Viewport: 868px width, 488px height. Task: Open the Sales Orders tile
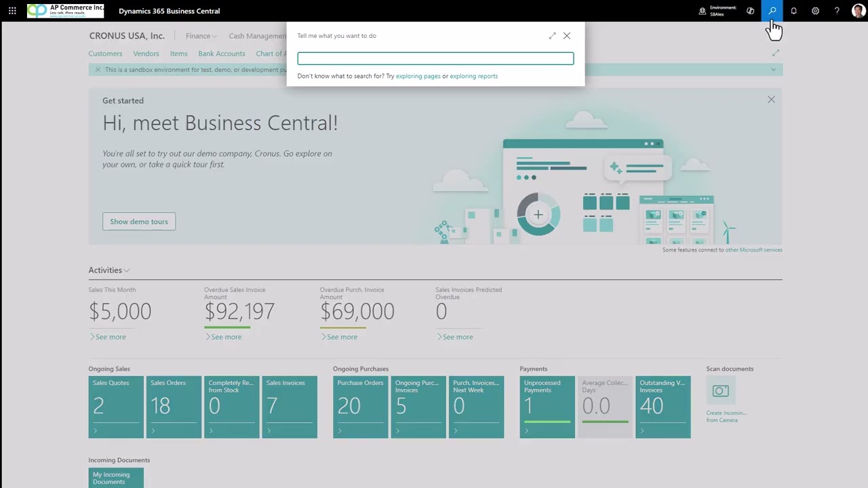coord(174,407)
